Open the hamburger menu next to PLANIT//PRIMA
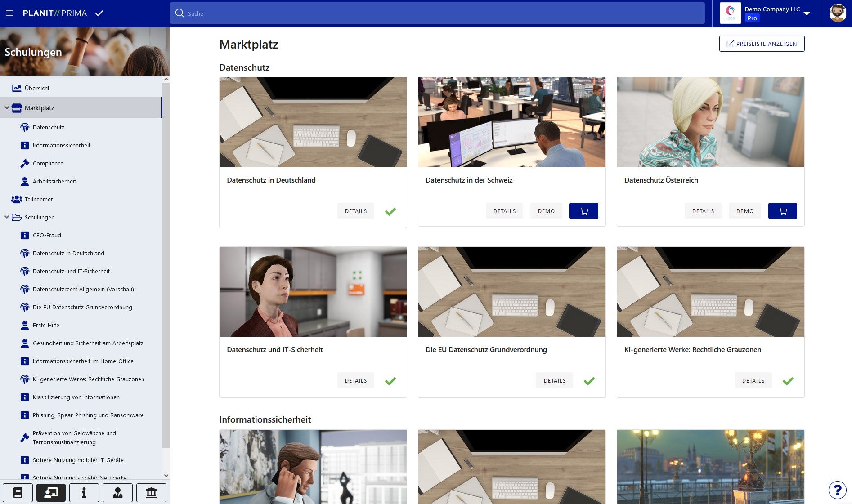Screen dimensions: 852x504 (9, 13)
